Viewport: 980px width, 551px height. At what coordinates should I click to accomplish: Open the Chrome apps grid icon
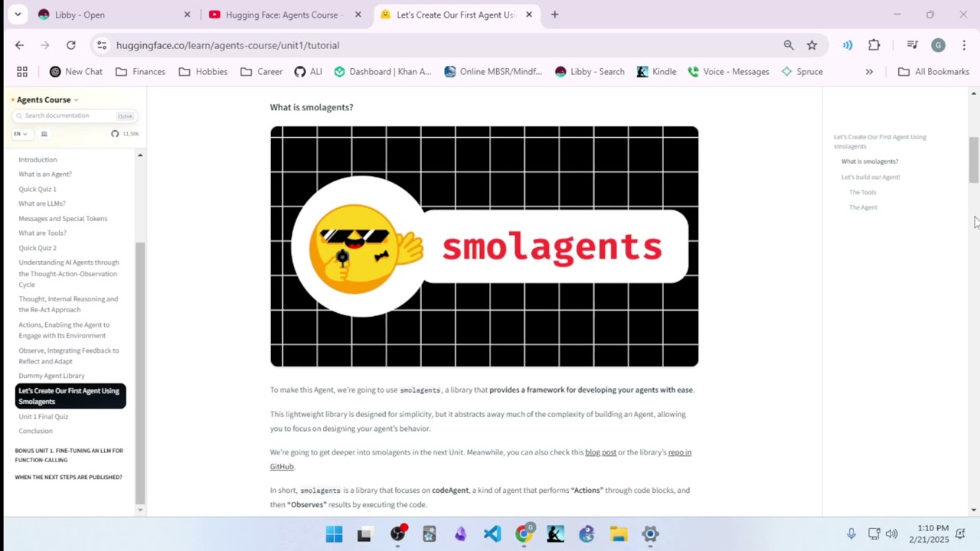coord(22,72)
